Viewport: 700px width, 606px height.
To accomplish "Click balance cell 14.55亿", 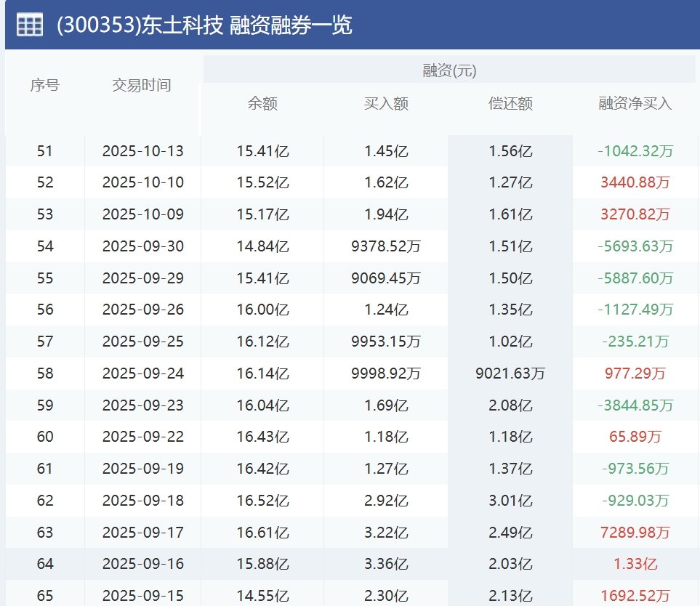I will click(x=262, y=596).
